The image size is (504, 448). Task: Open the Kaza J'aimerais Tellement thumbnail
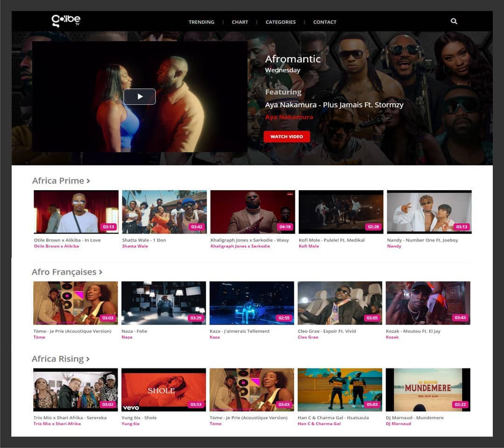pyautogui.click(x=252, y=303)
